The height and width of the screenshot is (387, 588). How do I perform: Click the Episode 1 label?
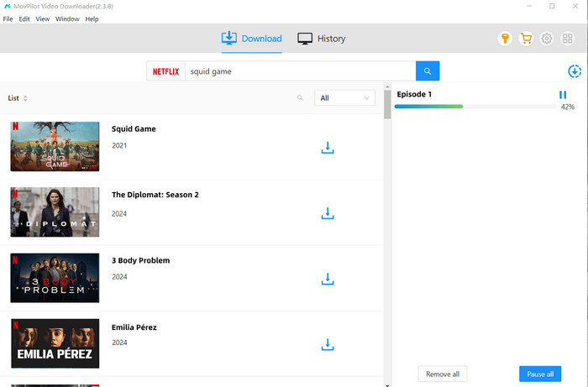pos(414,94)
